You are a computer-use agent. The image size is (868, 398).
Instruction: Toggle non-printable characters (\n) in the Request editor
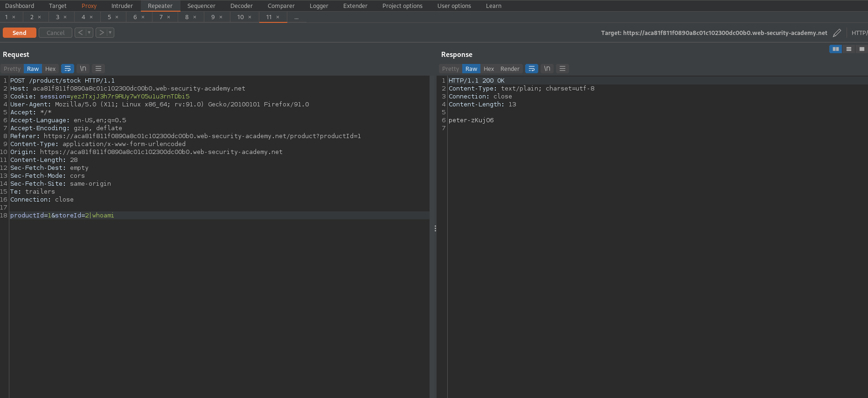(x=83, y=69)
